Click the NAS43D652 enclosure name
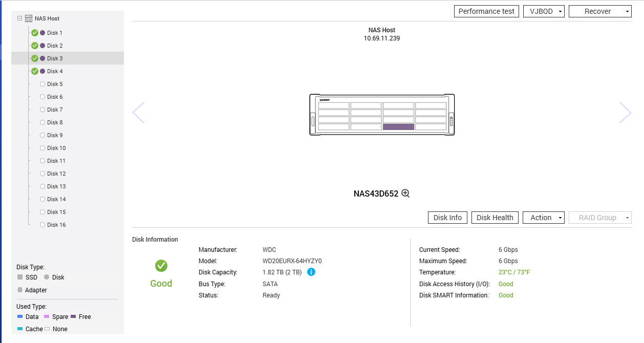Image resolution: width=644 pixels, height=343 pixels. coord(376,194)
